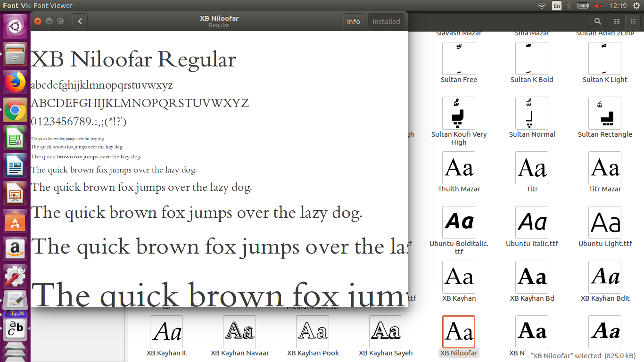The image size is (644, 362).
Task: Click the Sultan Koufi Very High label
Action: coord(459,138)
